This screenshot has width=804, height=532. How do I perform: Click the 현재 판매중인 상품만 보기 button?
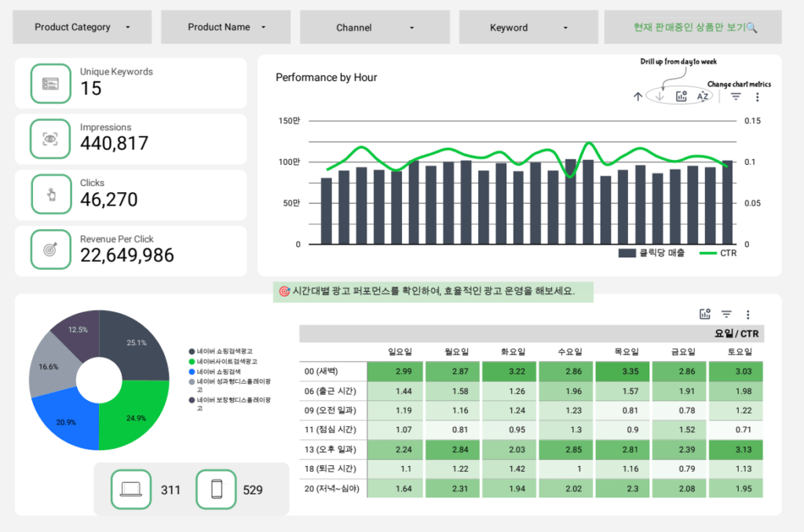click(x=693, y=27)
